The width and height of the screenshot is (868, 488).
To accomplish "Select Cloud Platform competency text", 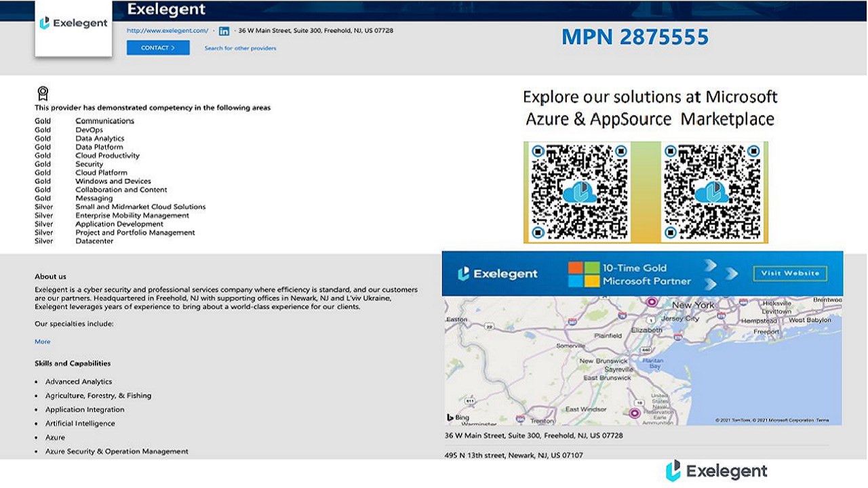I will tap(102, 173).
